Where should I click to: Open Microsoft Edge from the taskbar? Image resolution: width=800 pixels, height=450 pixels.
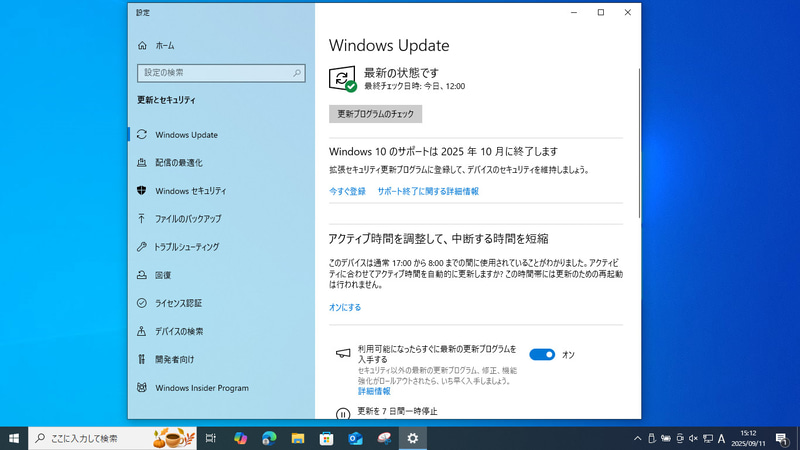coord(269,438)
